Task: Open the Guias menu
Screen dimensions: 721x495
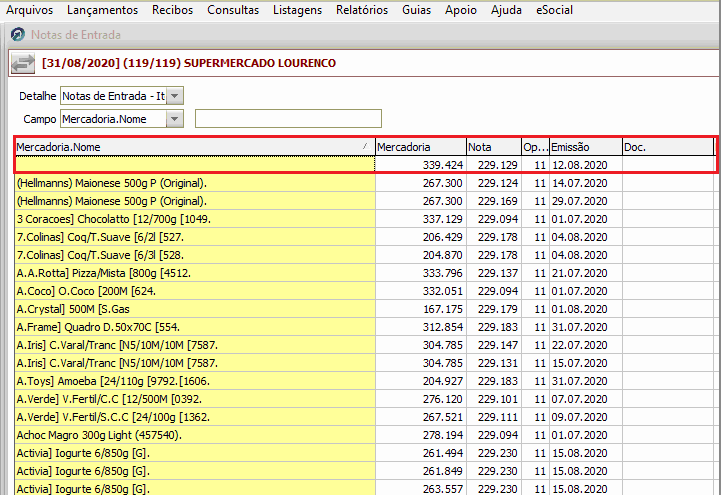Action: pyautogui.click(x=417, y=10)
